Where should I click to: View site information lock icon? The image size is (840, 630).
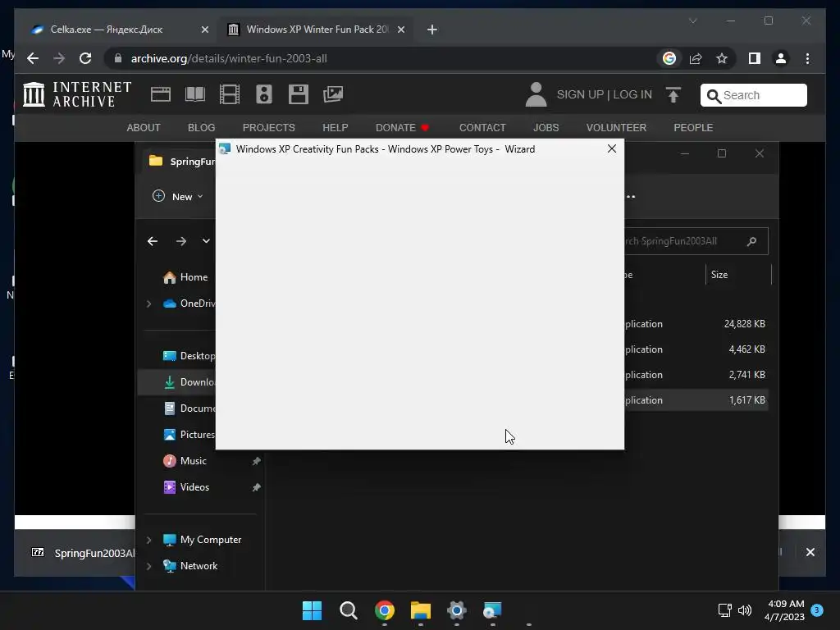(118, 58)
